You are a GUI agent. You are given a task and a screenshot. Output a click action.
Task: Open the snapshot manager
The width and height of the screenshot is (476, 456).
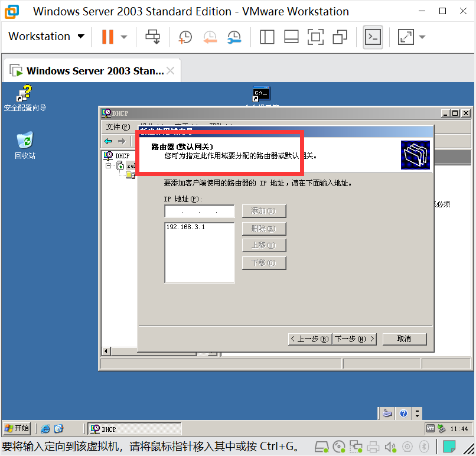pyautogui.click(x=234, y=37)
